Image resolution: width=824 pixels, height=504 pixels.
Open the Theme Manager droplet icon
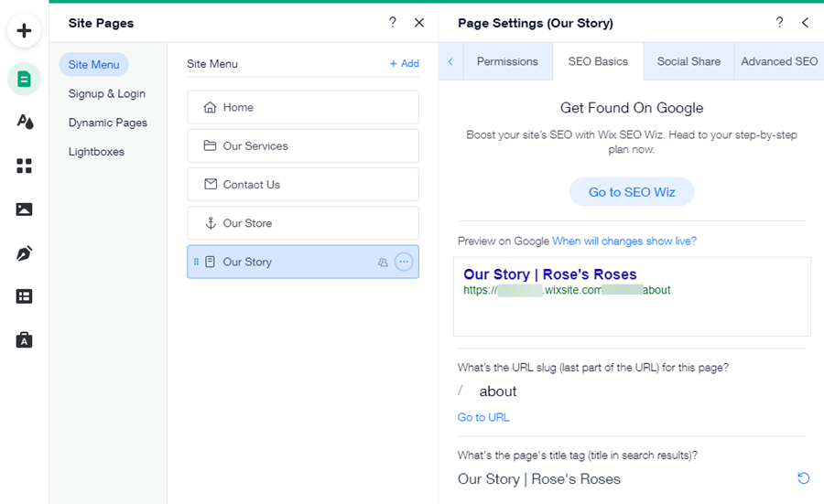[25, 122]
